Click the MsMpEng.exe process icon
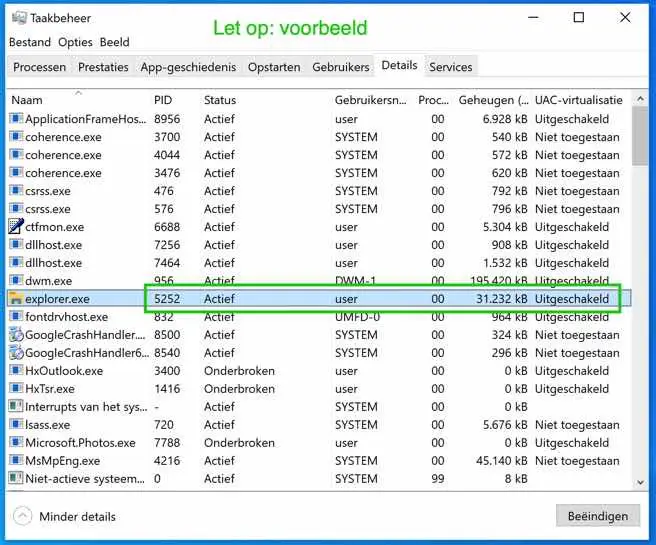The height and width of the screenshot is (545, 656). [16, 460]
